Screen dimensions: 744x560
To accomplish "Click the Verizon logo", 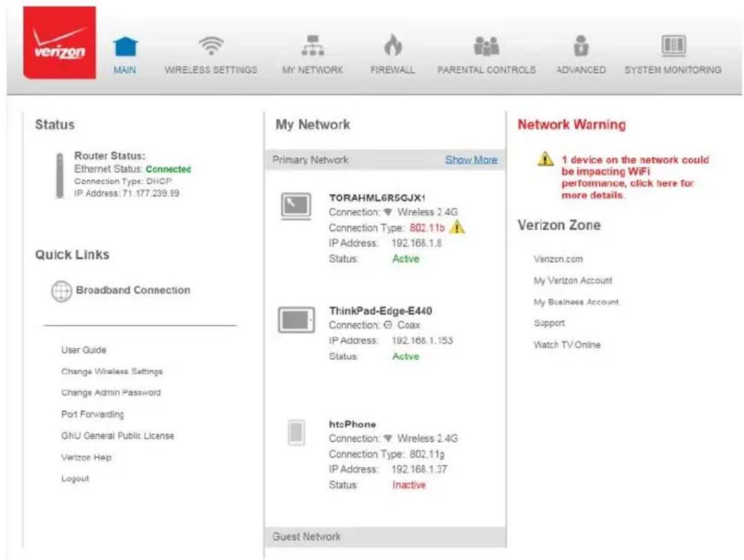I will pyautogui.click(x=59, y=43).
